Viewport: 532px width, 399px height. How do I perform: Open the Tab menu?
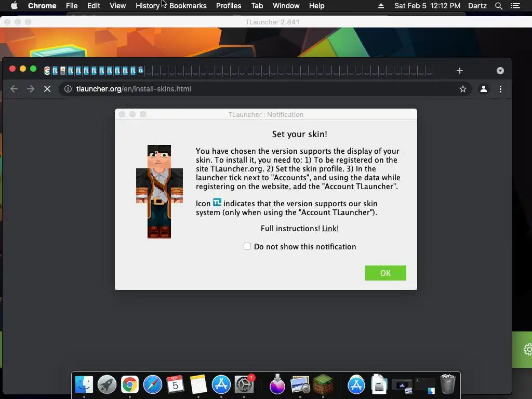[x=257, y=6]
